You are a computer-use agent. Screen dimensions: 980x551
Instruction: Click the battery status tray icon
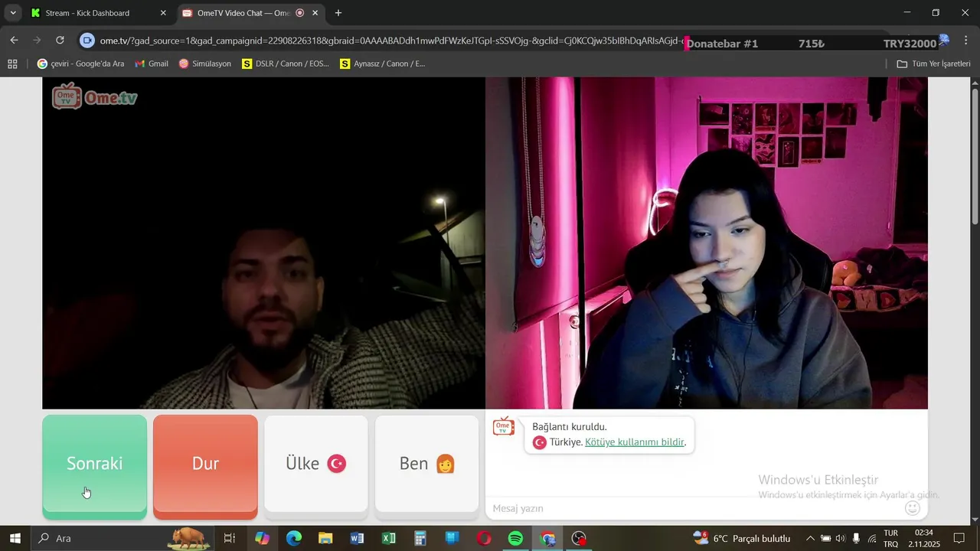click(825, 538)
